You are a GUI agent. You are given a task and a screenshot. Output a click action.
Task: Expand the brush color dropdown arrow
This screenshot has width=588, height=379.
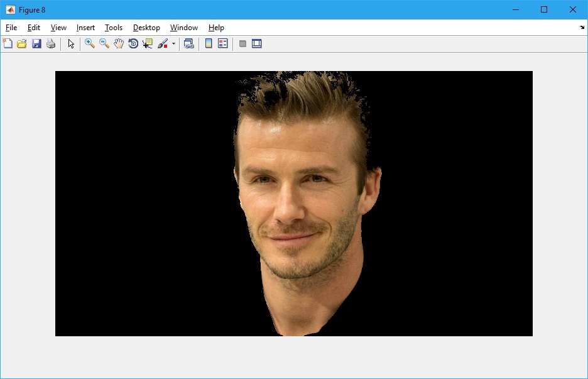173,44
